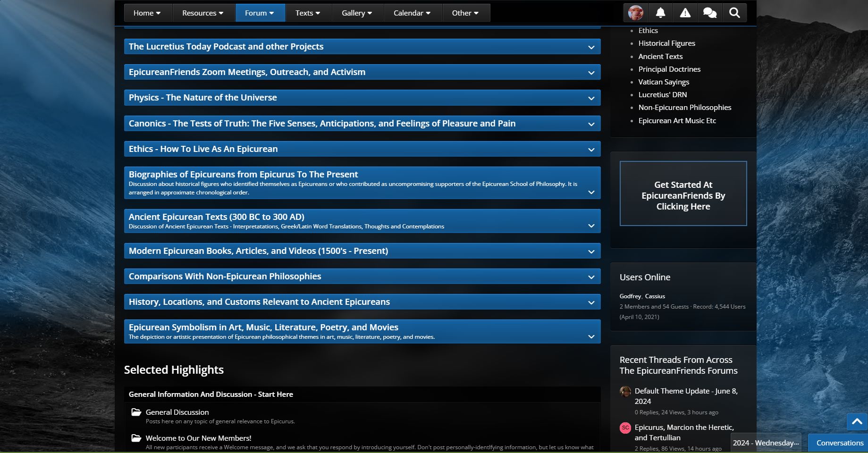Click the pink SC avatar beside Marcion thread

tap(625, 428)
